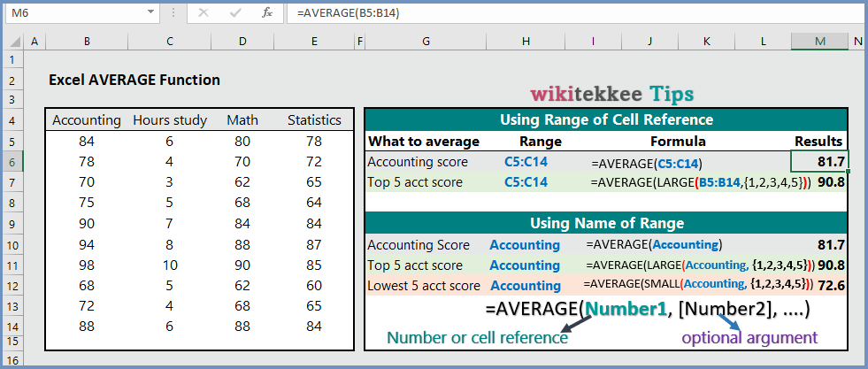Click blue 'Accounting' range name in row 10
The width and height of the screenshot is (868, 369).
point(525,245)
